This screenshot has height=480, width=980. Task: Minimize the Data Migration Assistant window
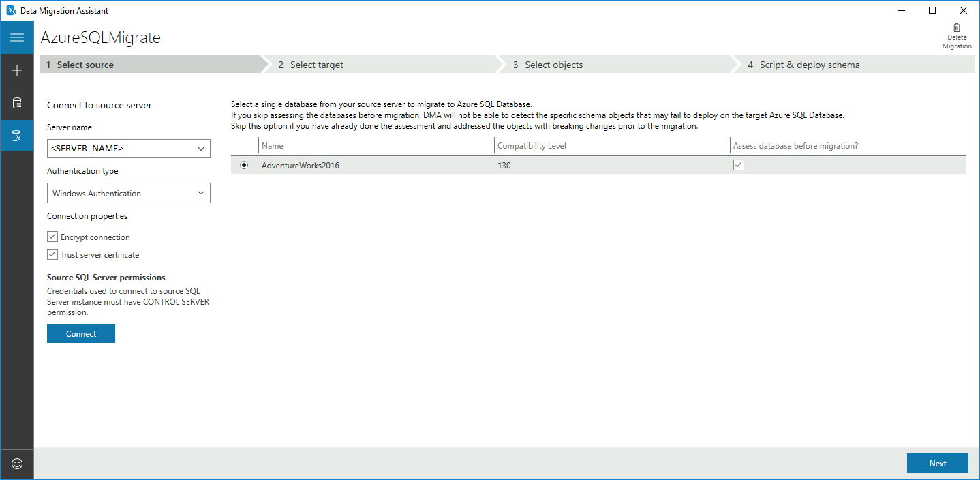(x=901, y=10)
